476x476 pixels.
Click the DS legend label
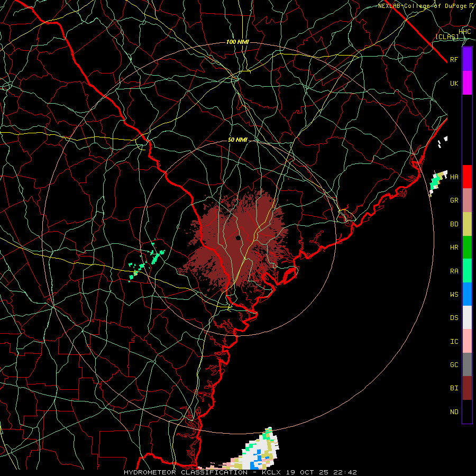click(454, 318)
